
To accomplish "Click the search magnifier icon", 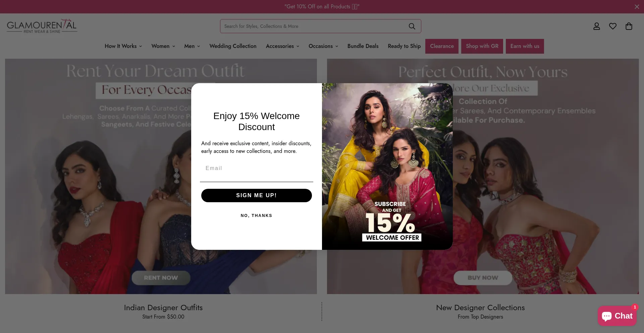I will tap(412, 26).
